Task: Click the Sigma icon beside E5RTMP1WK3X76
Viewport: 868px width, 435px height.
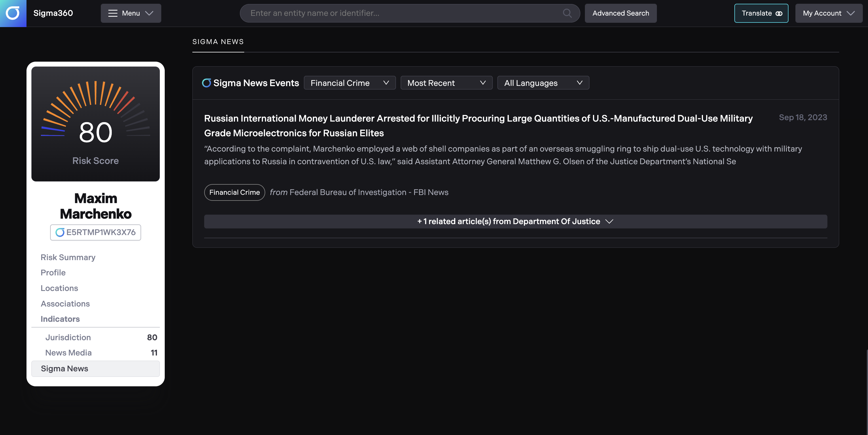Action: pos(60,232)
